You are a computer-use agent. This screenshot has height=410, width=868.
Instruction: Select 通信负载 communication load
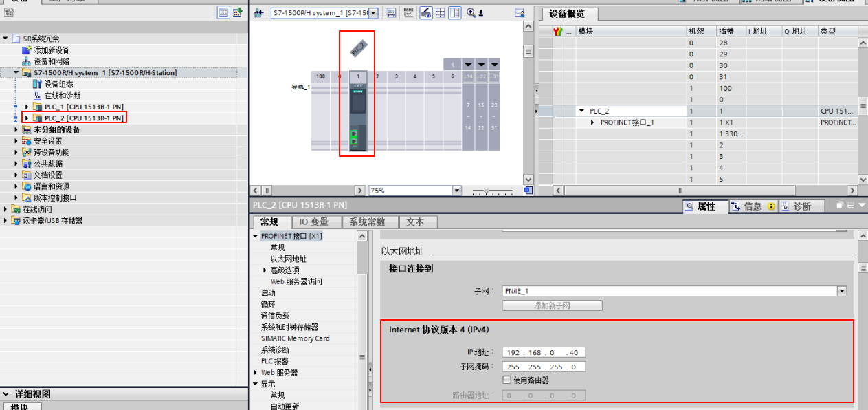[x=275, y=316]
